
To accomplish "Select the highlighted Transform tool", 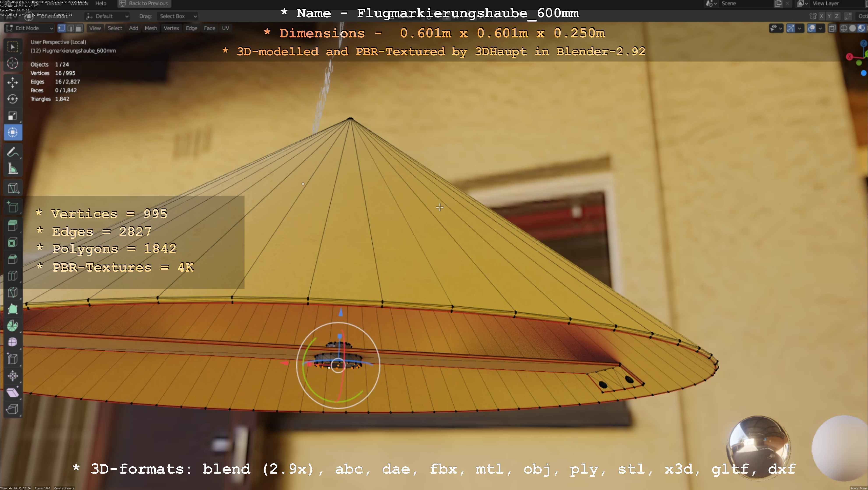I will 13,132.
